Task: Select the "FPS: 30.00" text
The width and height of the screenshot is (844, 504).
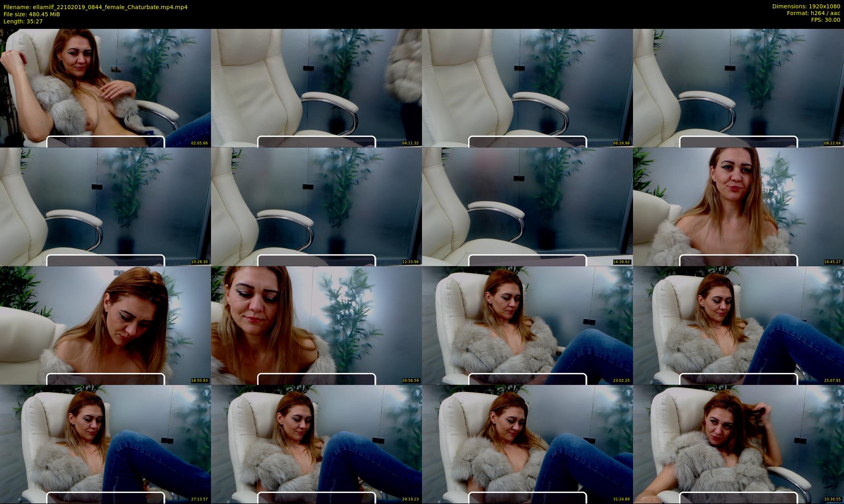Action: pos(825,20)
